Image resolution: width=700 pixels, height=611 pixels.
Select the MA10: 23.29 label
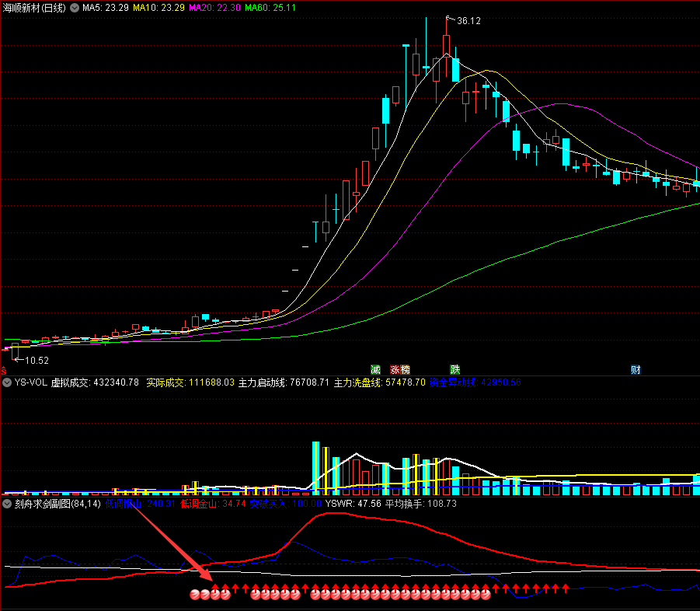pyautogui.click(x=158, y=8)
